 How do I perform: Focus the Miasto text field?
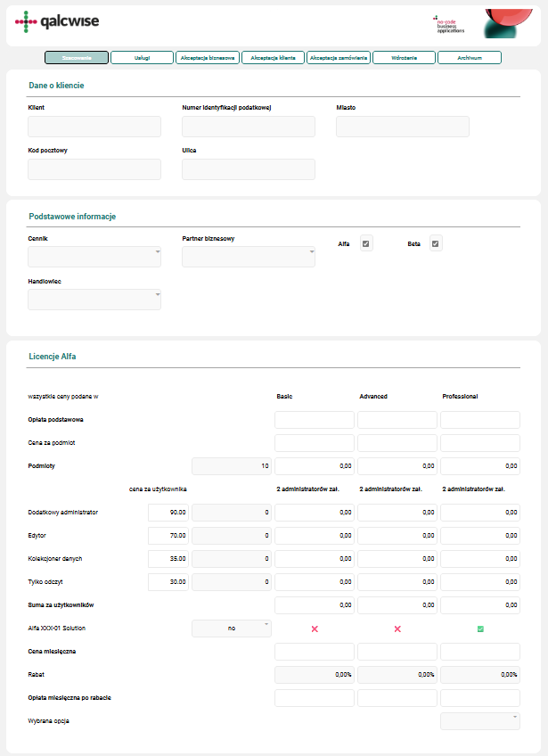[402, 127]
